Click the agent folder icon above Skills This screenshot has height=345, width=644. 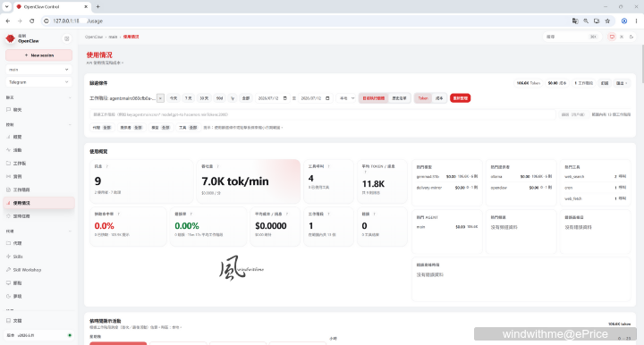8,243
